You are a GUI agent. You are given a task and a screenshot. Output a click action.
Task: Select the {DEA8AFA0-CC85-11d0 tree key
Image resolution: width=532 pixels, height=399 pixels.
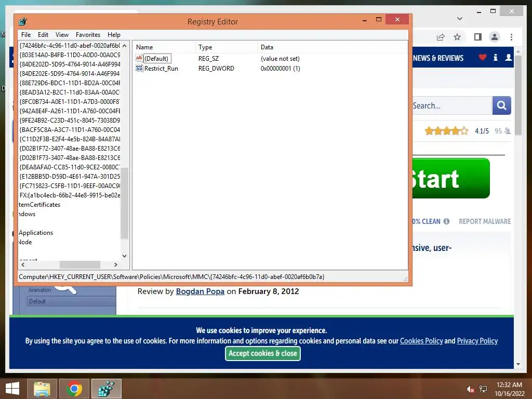(70, 167)
